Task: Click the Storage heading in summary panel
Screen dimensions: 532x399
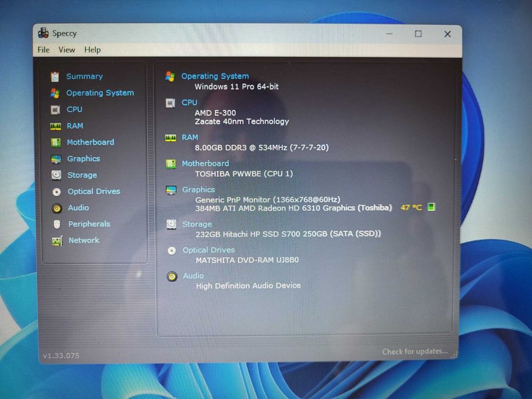Action: (197, 224)
